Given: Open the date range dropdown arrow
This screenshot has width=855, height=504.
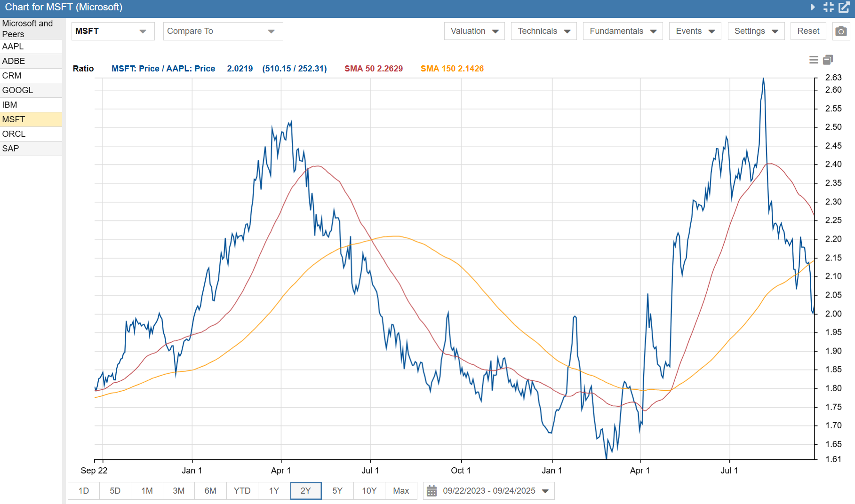Looking at the screenshot, I should tap(545, 491).
